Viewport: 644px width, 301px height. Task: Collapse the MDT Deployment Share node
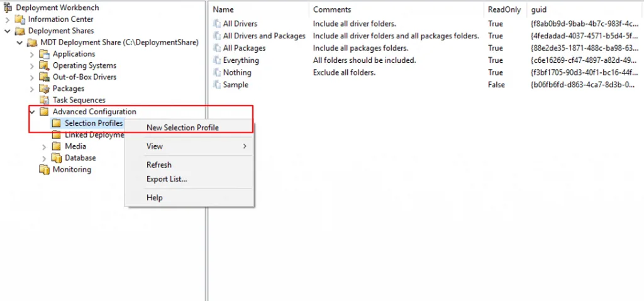pyautogui.click(x=19, y=42)
